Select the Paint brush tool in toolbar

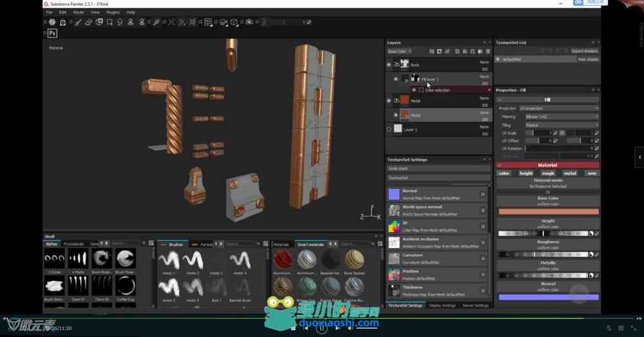click(78, 22)
